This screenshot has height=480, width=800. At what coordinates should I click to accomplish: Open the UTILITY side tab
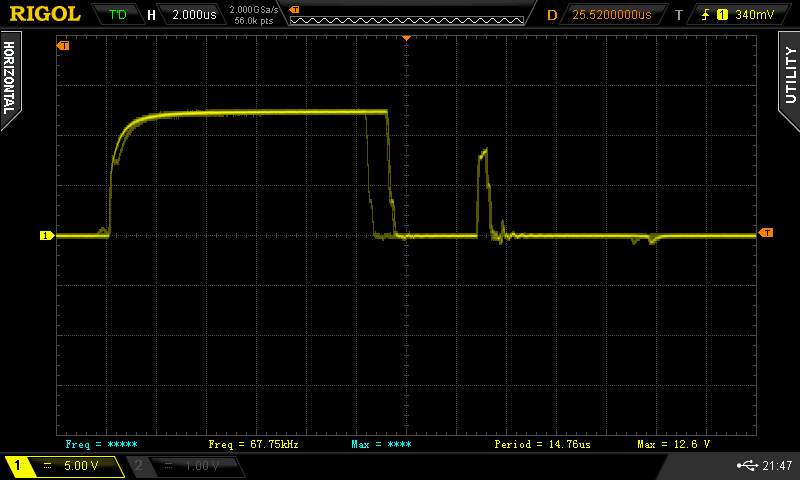[x=789, y=75]
